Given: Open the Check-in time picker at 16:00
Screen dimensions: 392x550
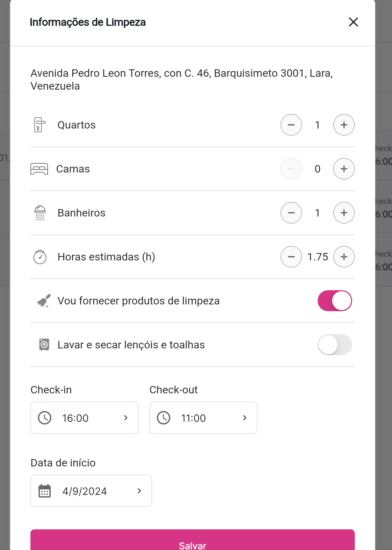Looking at the screenshot, I should (x=84, y=418).
